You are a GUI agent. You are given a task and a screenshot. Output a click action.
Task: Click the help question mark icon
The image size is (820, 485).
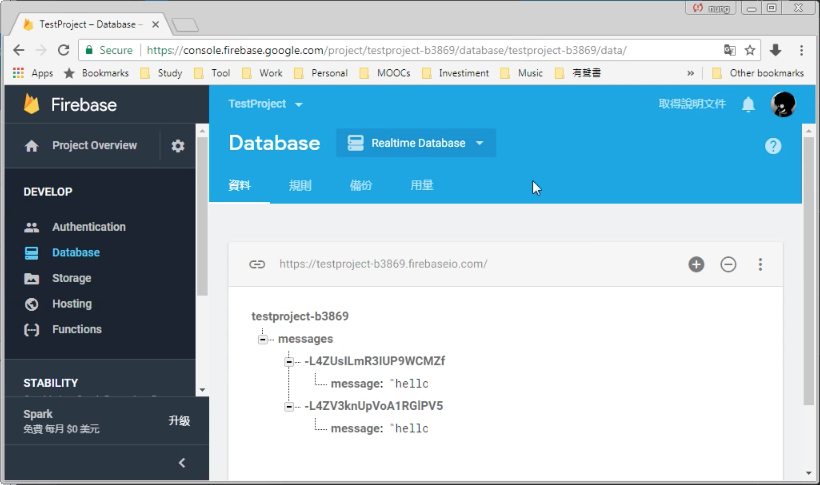click(773, 146)
